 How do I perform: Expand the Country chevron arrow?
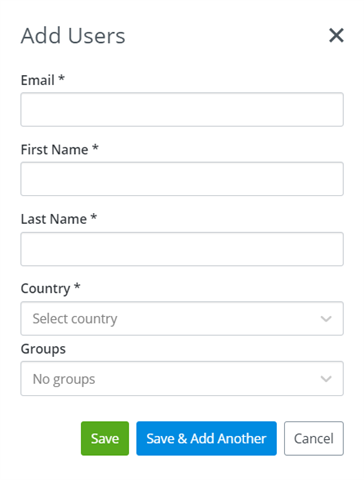326,319
